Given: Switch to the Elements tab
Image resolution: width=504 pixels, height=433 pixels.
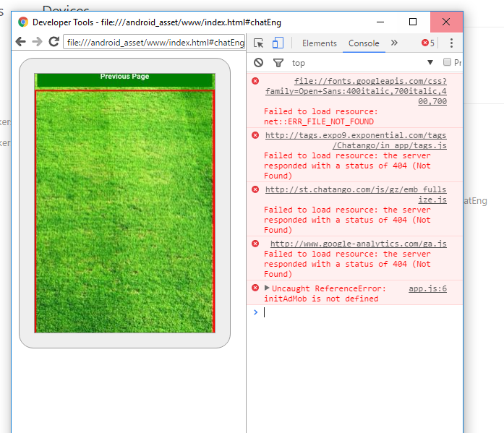Looking at the screenshot, I should coord(320,43).
